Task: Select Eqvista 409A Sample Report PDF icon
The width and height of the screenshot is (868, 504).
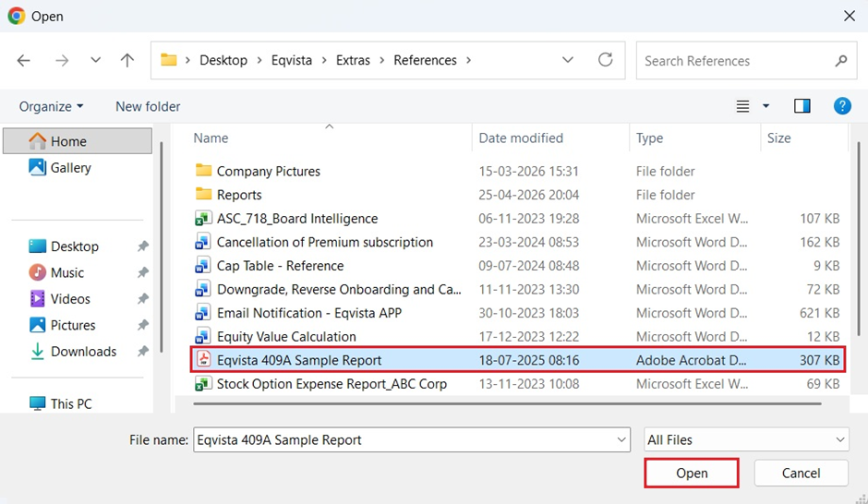Action: point(204,360)
